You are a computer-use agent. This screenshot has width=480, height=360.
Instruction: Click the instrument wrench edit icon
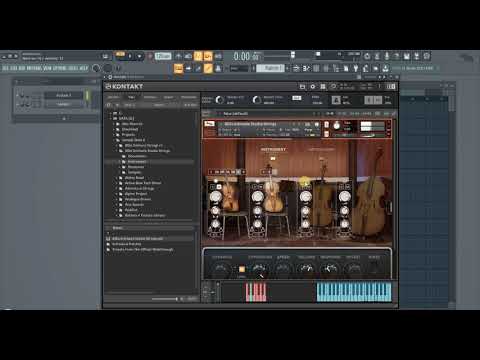click(x=209, y=124)
